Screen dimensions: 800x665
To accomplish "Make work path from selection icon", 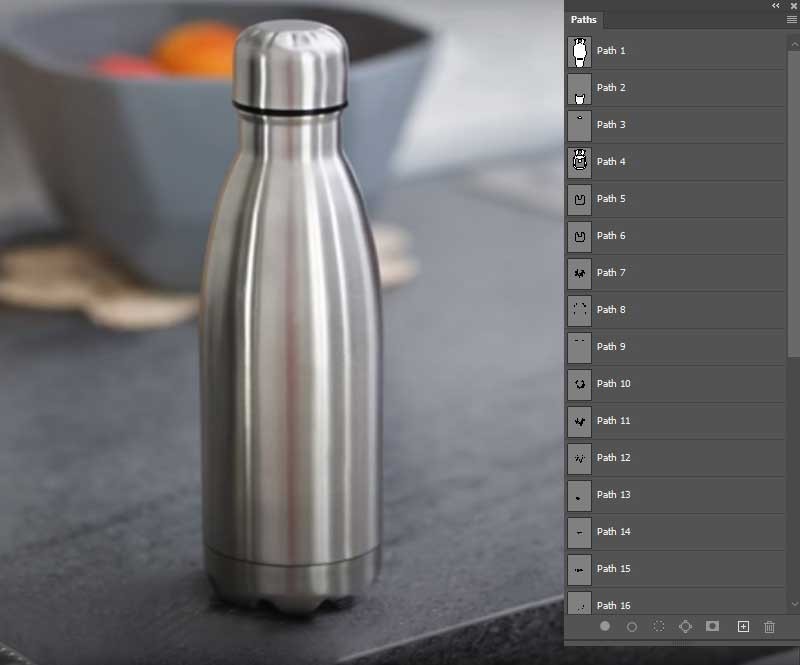I will pos(685,626).
